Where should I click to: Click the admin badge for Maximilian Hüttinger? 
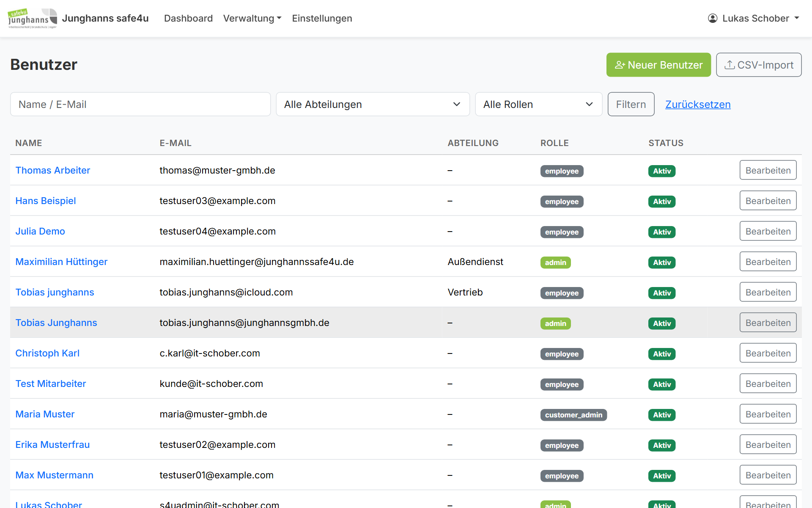pyautogui.click(x=555, y=262)
